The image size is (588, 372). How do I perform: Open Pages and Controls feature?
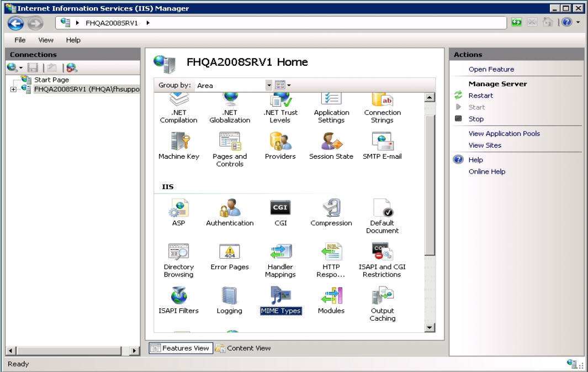pos(230,149)
